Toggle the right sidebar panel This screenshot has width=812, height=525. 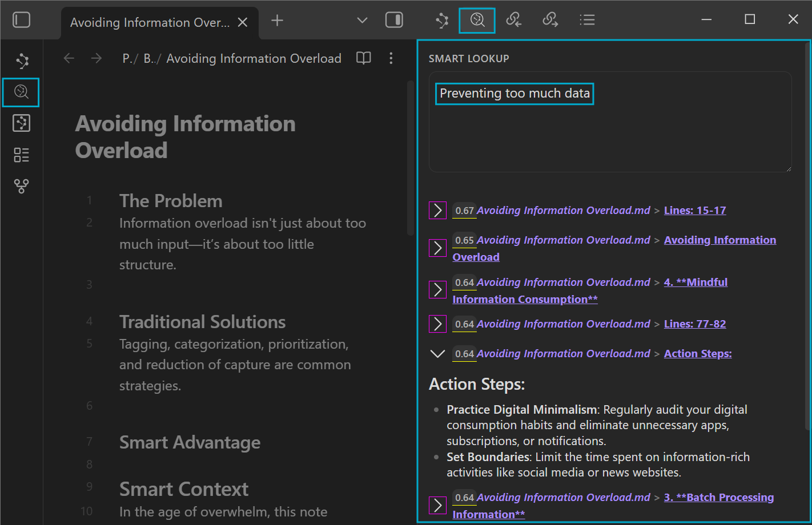[x=394, y=21]
